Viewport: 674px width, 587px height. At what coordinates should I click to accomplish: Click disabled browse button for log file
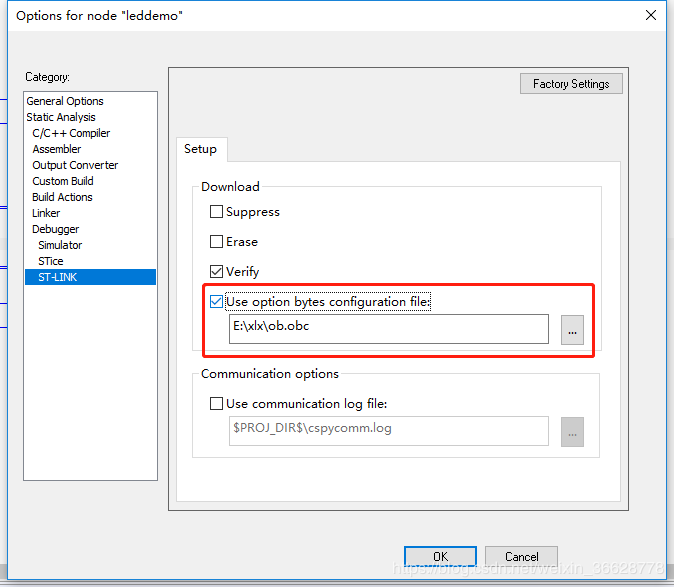click(x=572, y=432)
